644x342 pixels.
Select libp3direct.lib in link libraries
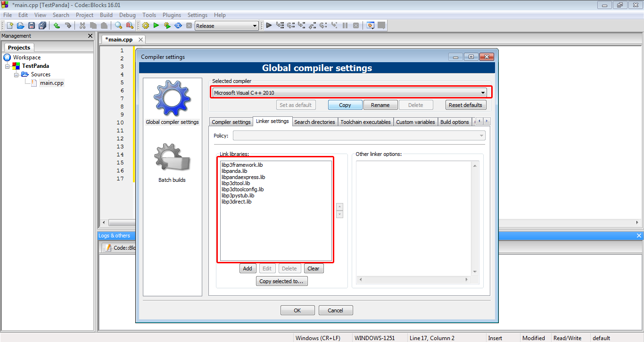(x=237, y=202)
